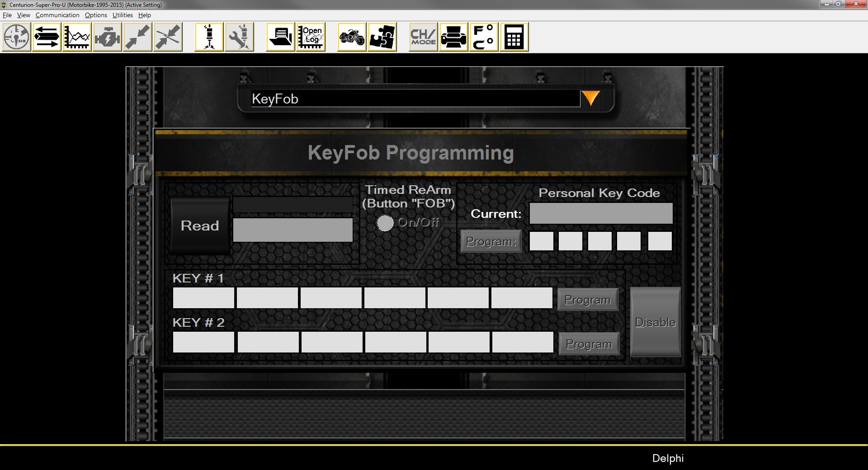Click the CH/MODE toolbar icon
Image resolution: width=868 pixels, height=470 pixels.
coord(423,37)
